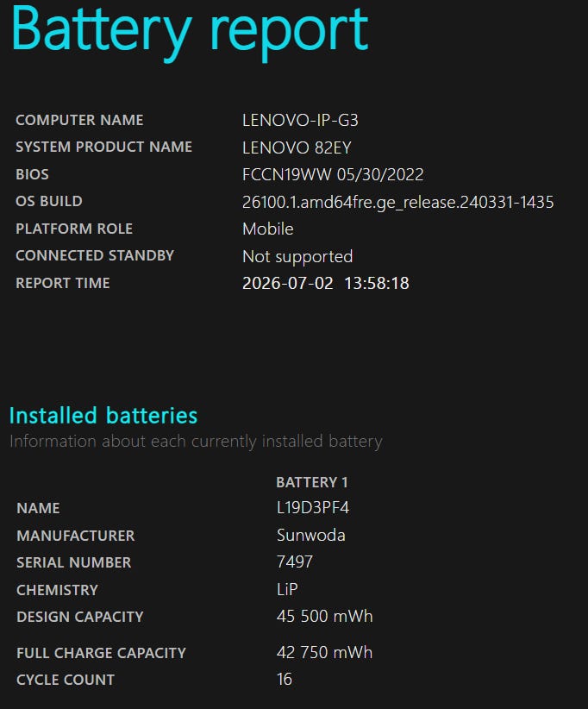Click the installed battery information subtitle
588x709 pixels.
(196, 442)
